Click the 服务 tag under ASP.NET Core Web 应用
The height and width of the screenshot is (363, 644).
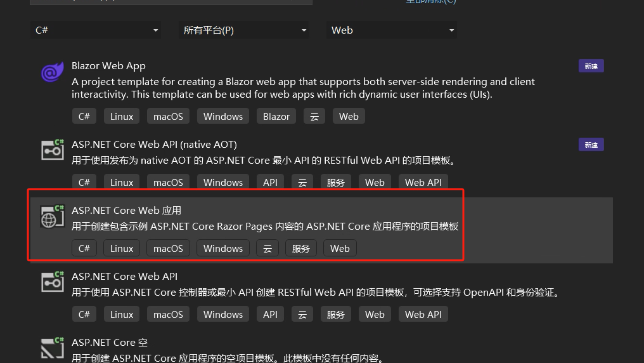tap(300, 248)
